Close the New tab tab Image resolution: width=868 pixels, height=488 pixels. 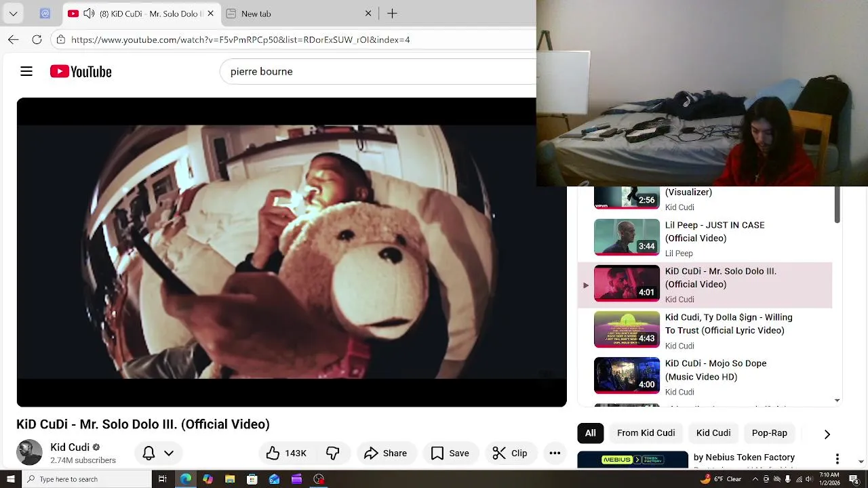point(368,14)
